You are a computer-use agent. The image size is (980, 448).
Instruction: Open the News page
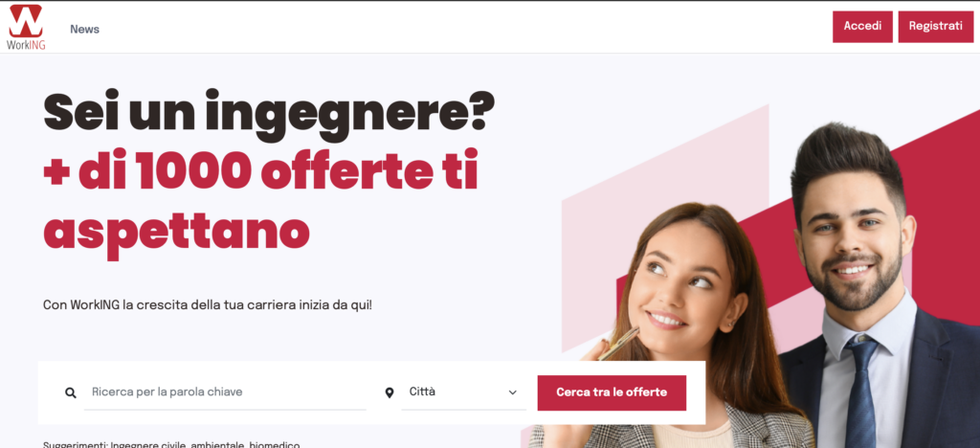click(84, 30)
